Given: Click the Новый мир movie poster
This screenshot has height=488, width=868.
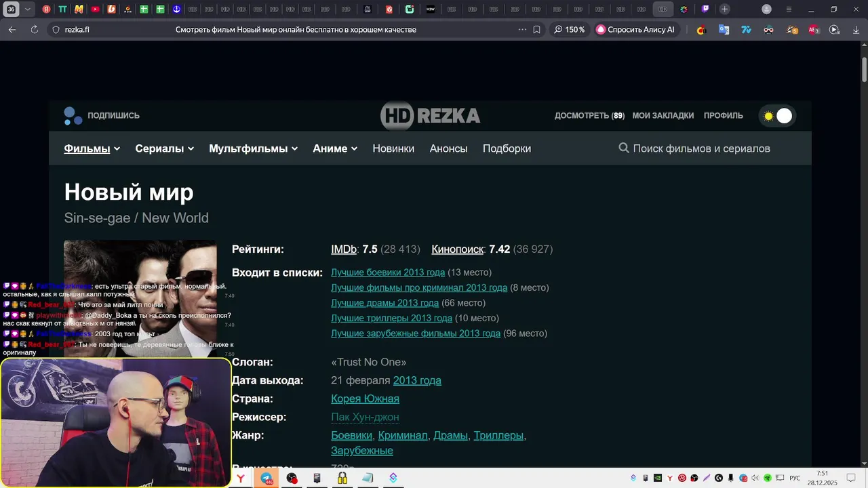Looking at the screenshot, I should point(140,298).
